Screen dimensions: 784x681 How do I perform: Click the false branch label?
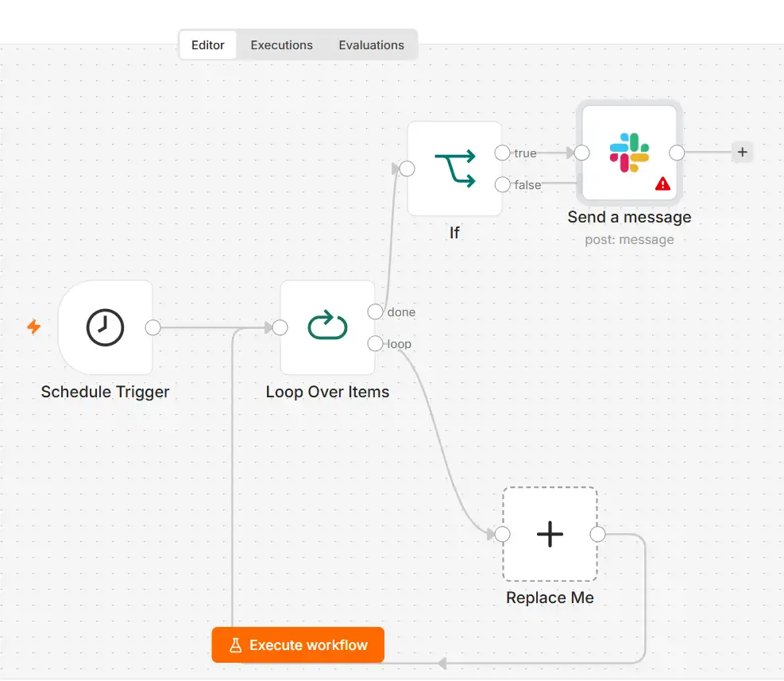pos(527,185)
